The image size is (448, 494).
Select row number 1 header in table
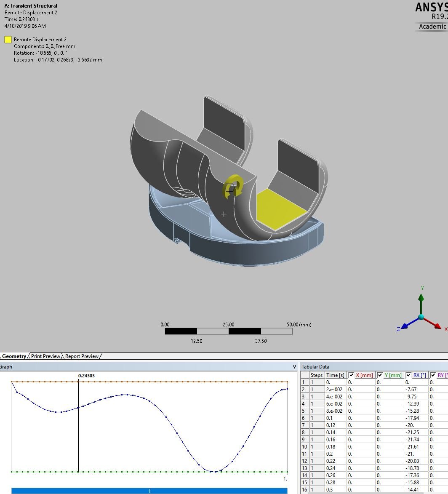(305, 382)
